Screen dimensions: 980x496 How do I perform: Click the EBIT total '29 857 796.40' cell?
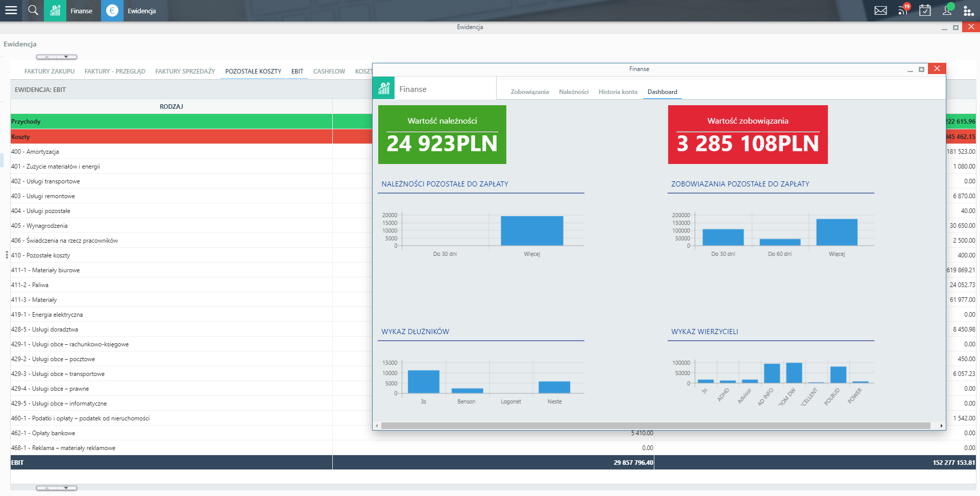tap(493, 463)
